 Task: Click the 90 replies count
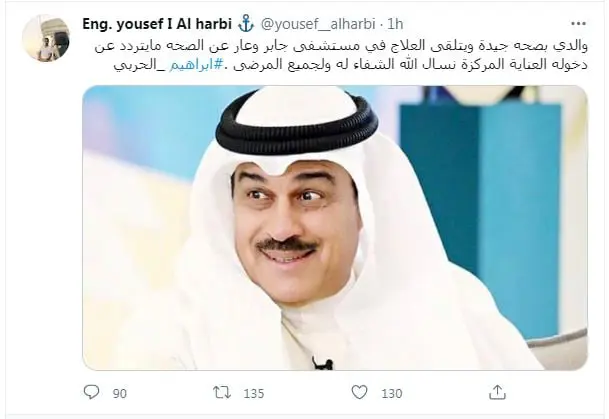coord(120,393)
